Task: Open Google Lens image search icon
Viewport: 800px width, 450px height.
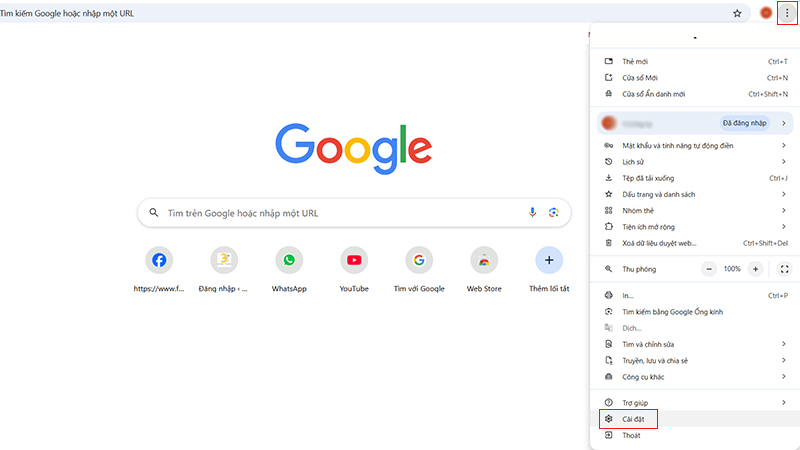Action: [554, 212]
